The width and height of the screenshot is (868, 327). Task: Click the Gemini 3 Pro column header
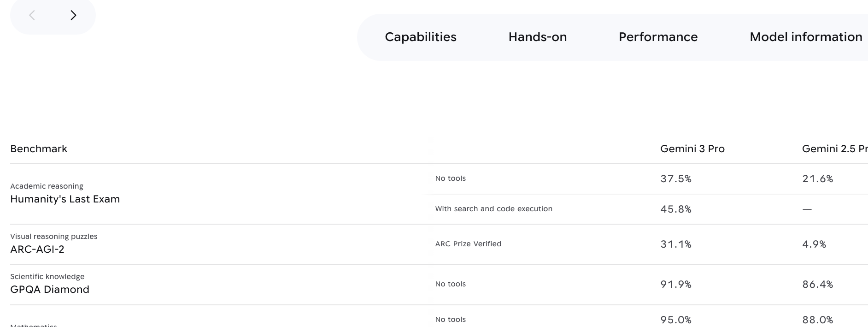[x=692, y=149]
